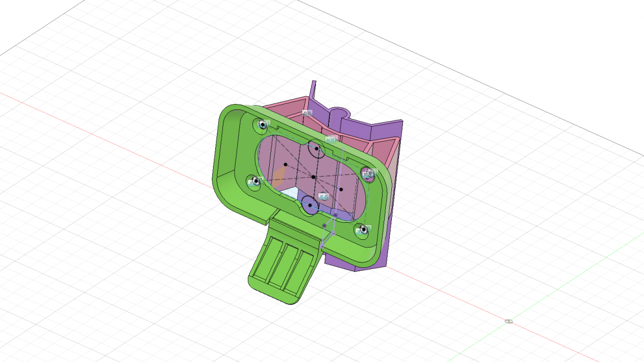
Task: Click the constraint glyph right of the upper circle
Action: point(331,139)
